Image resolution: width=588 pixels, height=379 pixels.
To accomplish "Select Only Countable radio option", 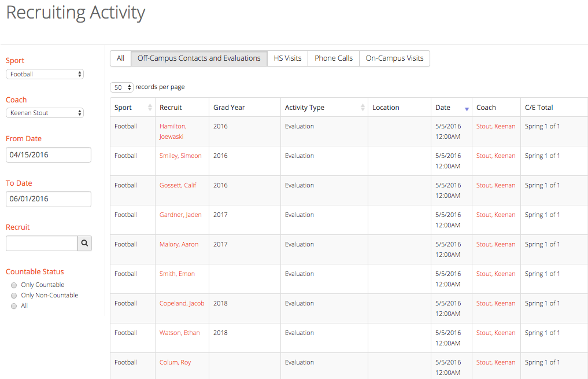I will (14, 285).
